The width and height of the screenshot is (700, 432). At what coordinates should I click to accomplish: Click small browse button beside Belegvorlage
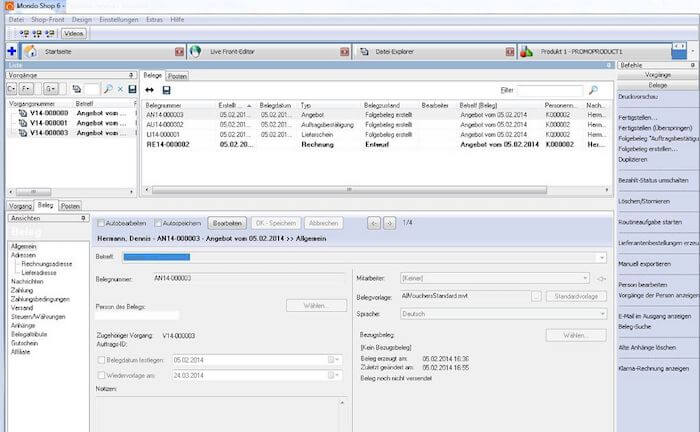[x=536, y=296]
